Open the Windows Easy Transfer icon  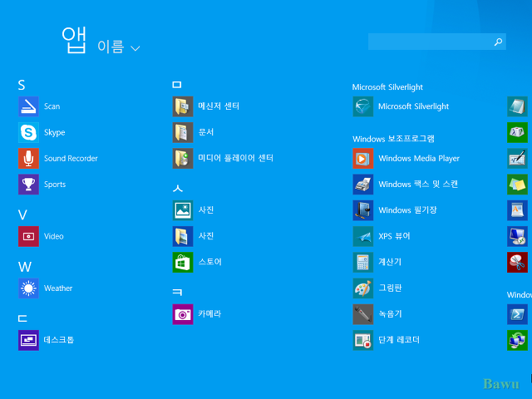pos(517,340)
